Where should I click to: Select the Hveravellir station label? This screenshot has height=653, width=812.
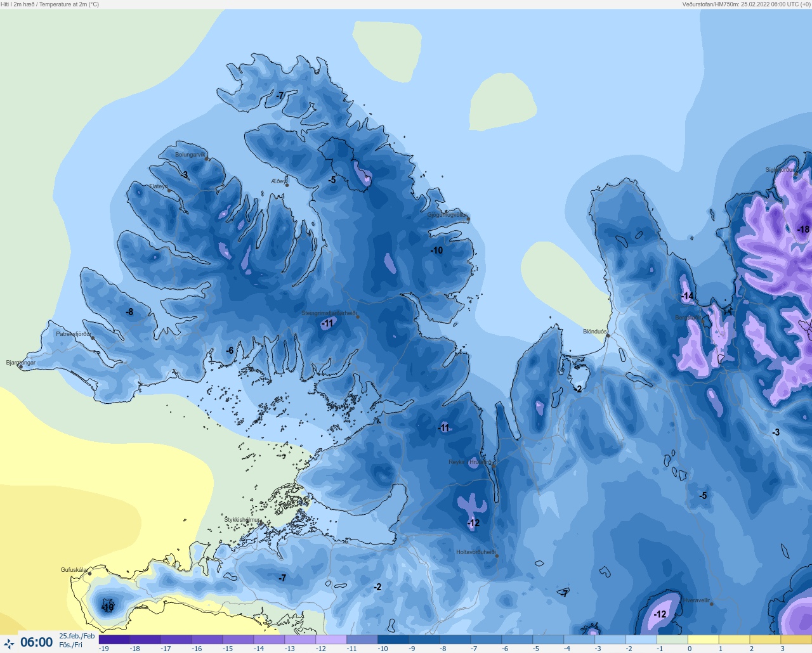(x=697, y=600)
